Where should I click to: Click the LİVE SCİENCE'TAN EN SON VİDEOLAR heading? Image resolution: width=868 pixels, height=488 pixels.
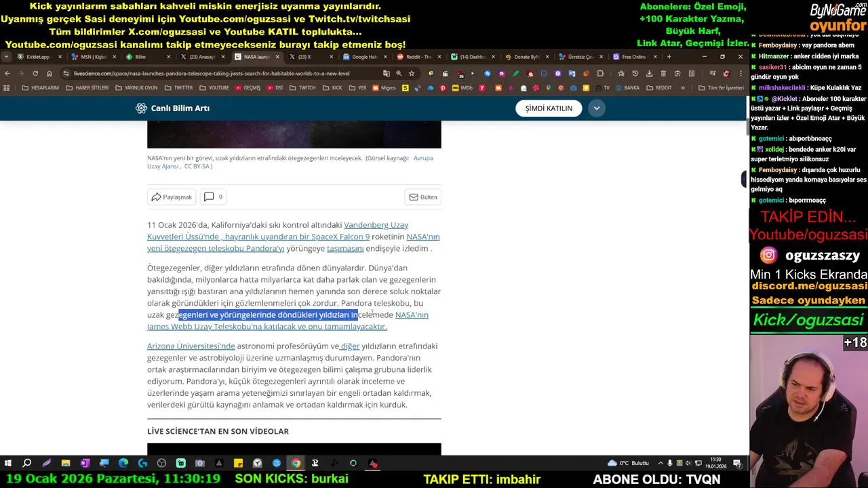pyautogui.click(x=218, y=431)
